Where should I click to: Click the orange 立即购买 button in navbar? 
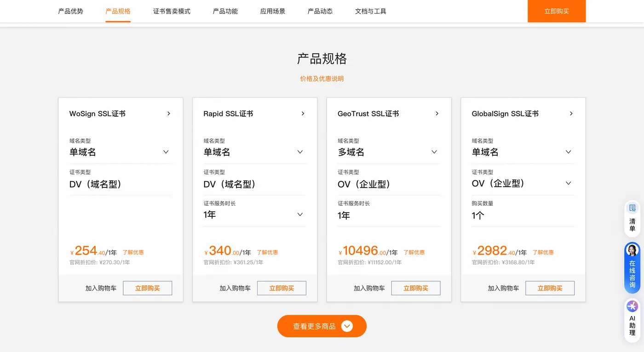[x=557, y=11]
